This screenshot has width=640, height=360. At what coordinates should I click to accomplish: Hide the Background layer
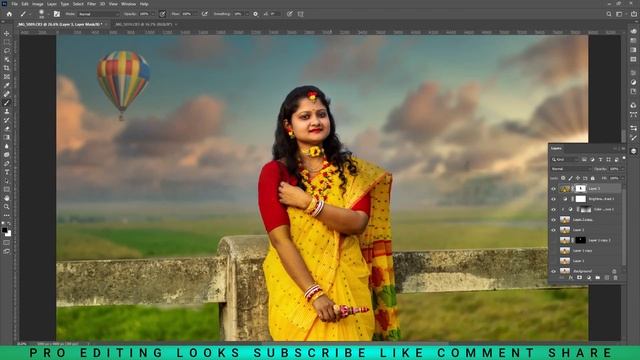coord(553,271)
